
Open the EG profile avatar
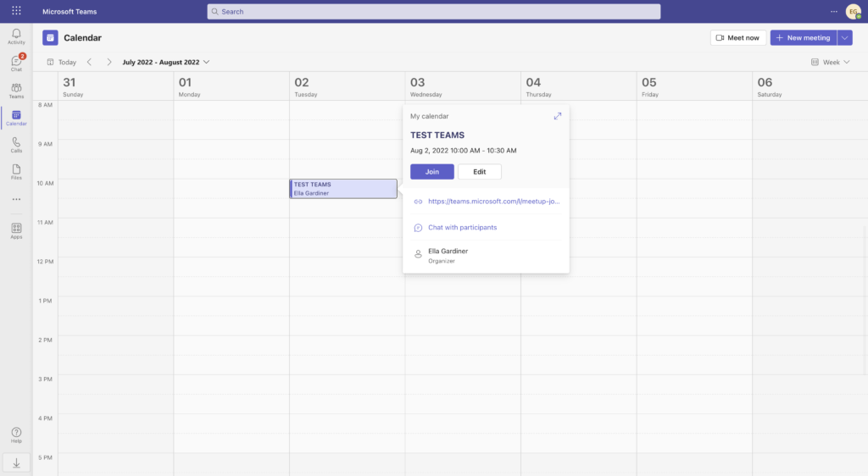pos(853,11)
